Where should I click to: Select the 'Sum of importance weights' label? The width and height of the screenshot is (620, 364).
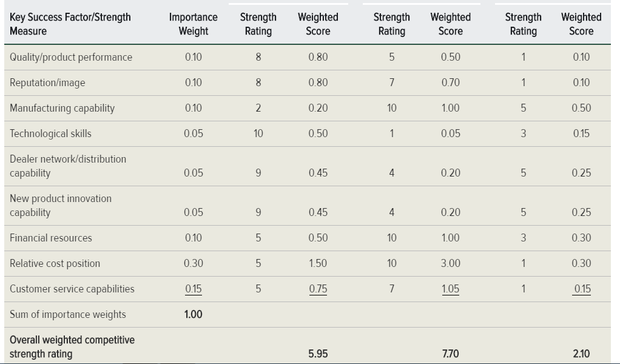[67, 315]
